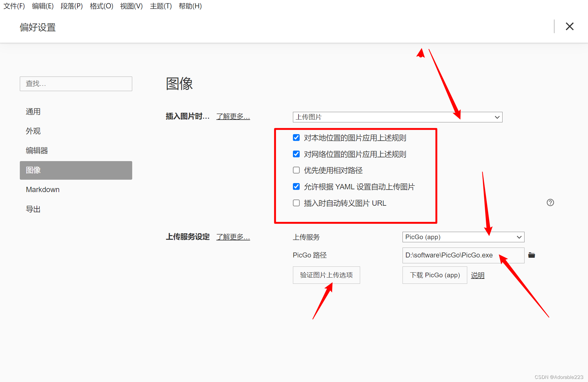Click the question mark help icon
Image resolution: width=588 pixels, height=382 pixels.
point(550,203)
